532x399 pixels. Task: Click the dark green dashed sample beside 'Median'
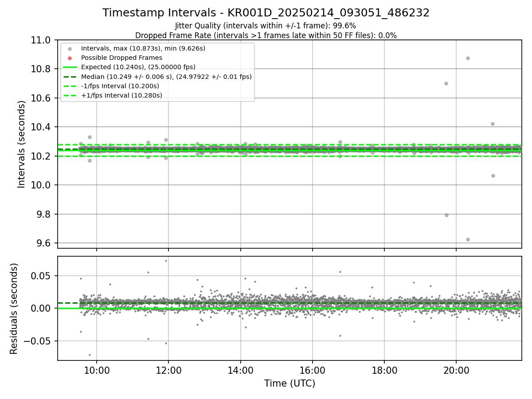pyautogui.click(x=70, y=77)
